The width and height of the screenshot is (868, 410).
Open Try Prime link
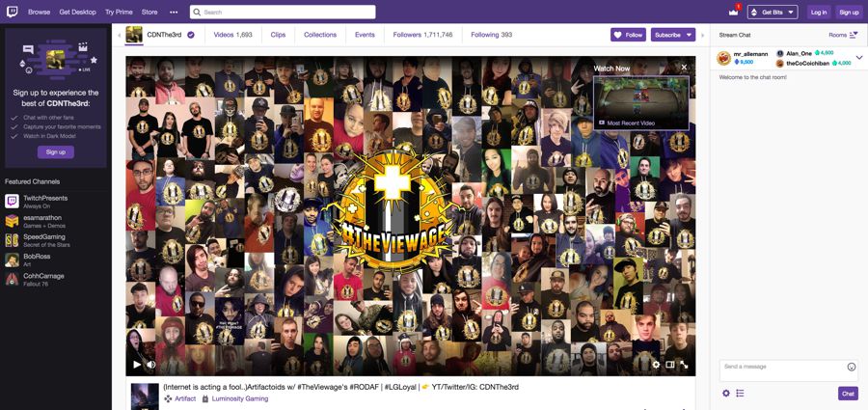coord(119,12)
